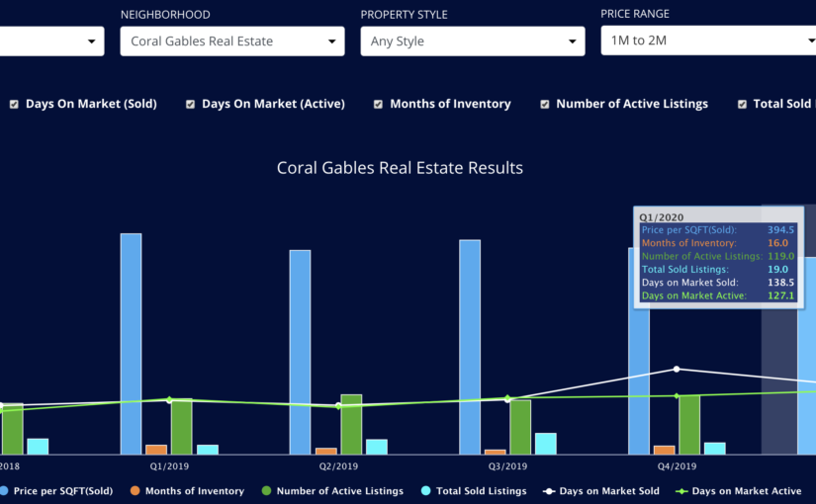Click the orange Months of Inventory legend dot
816x504 pixels.
pos(136,491)
